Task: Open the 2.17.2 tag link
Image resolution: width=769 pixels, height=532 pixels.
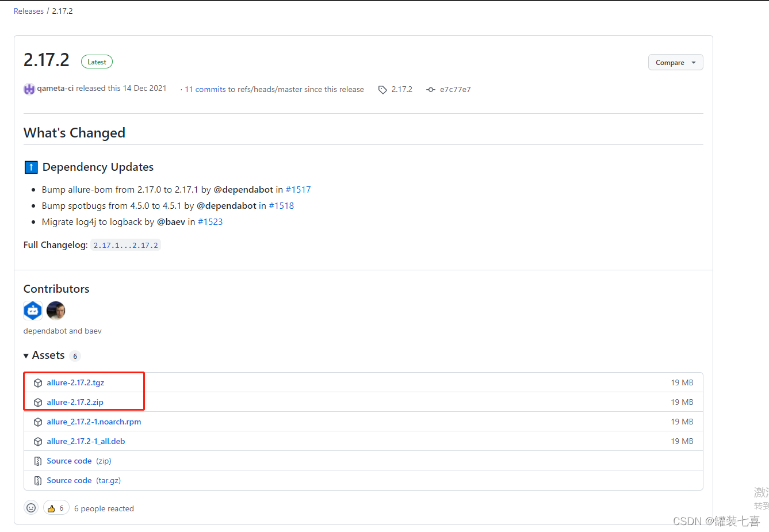Action: point(402,90)
